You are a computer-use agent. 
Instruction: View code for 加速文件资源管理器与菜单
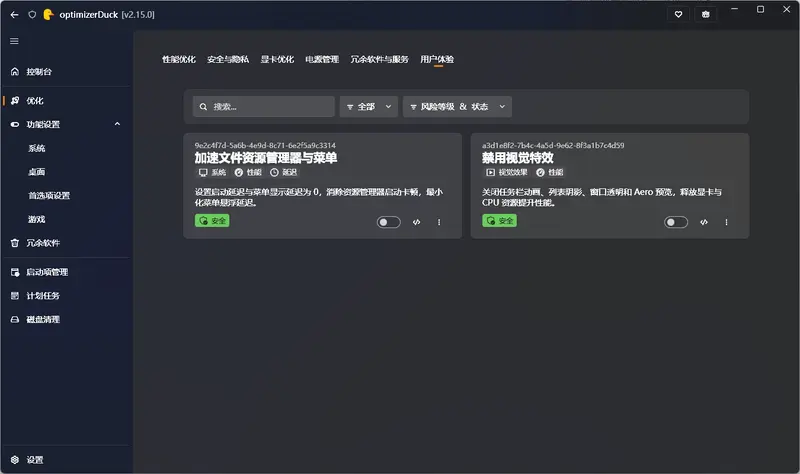tap(416, 222)
